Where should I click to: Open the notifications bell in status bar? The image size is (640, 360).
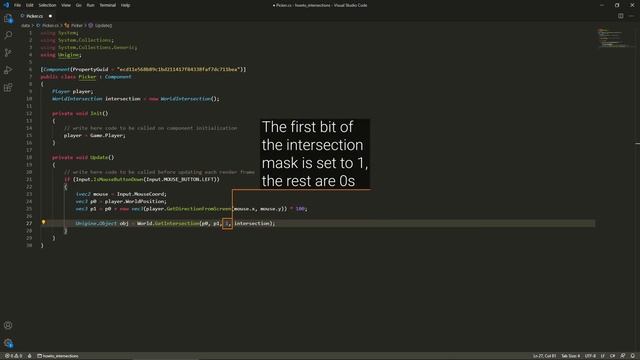click(x=633, y=356)
